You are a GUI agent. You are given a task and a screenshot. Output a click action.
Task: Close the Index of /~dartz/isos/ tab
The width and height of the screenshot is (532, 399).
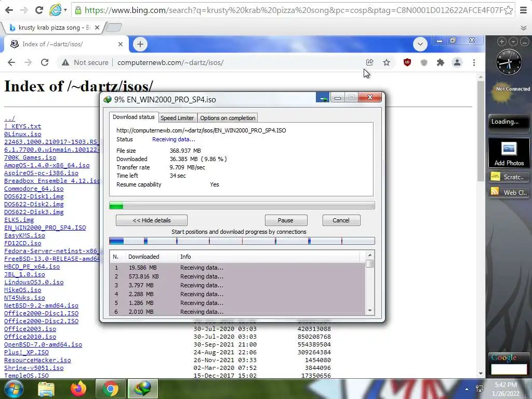pyautogui.click(x=121, y=44)
